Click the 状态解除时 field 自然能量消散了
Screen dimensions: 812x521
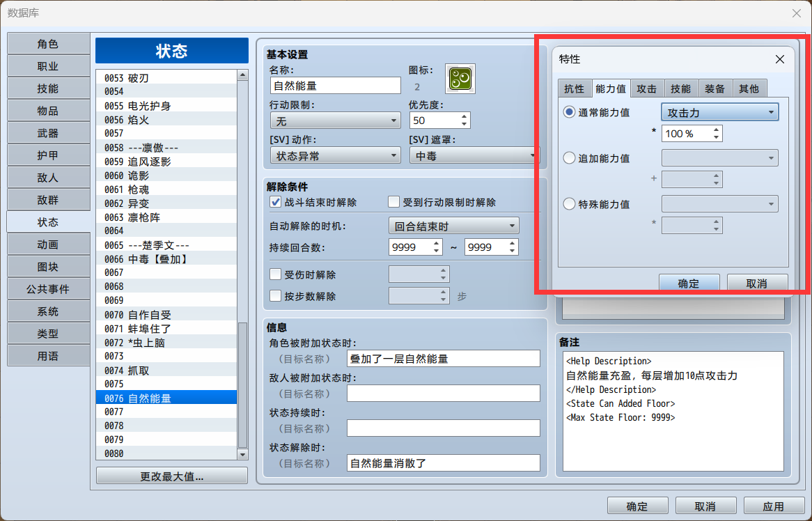point(444,462)
